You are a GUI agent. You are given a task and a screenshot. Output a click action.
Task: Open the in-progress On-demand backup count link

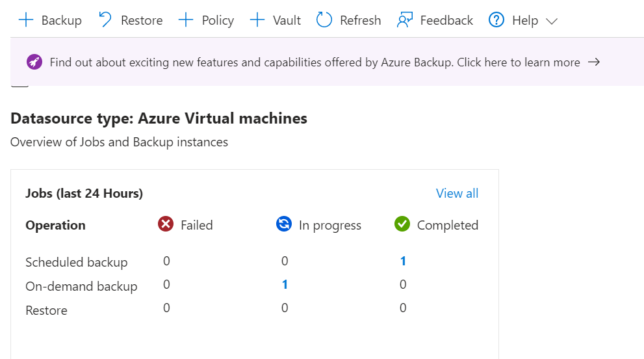point(285,284)
